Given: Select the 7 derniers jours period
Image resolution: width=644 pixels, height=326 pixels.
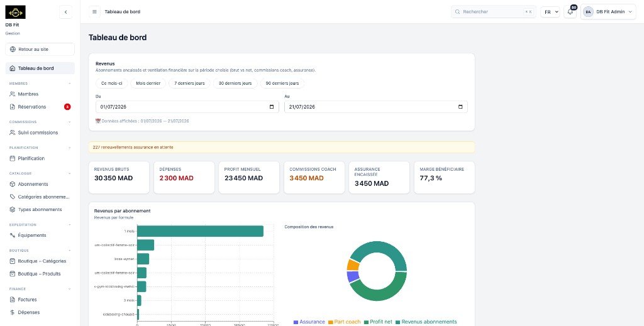Looking at the screenshot, I should 189,84.
